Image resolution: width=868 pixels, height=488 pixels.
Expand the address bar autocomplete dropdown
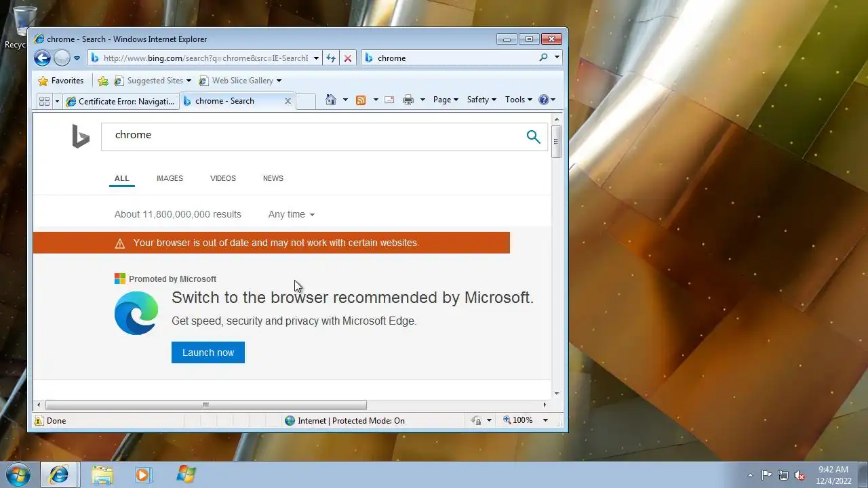pyautogui.click(x=316, y=58)
